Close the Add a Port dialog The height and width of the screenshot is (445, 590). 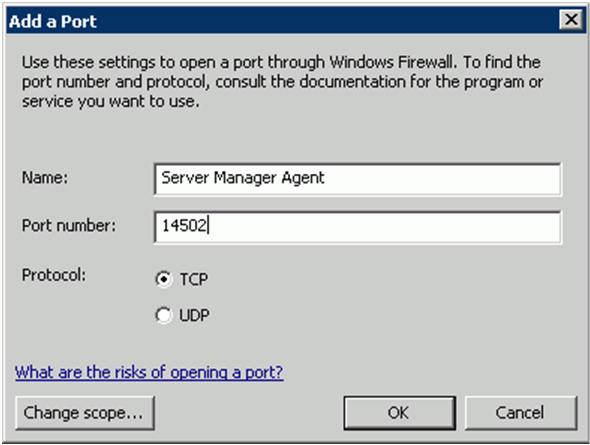point(572,20)
